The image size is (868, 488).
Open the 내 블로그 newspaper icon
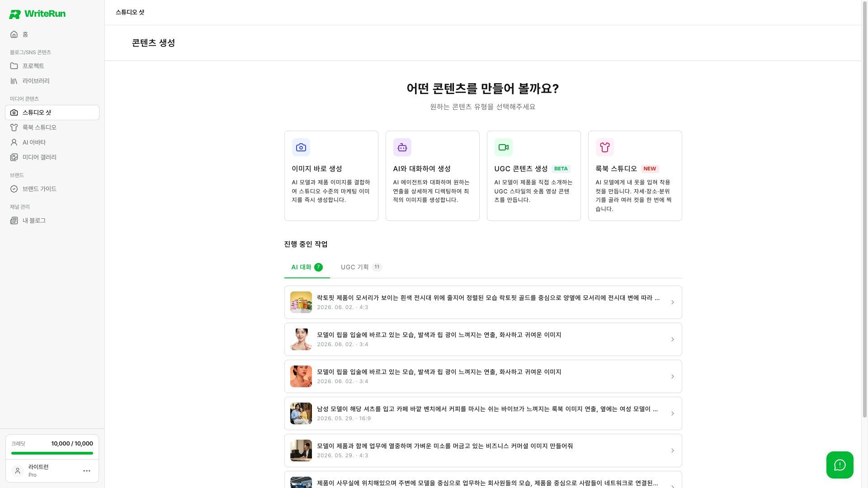14,221
